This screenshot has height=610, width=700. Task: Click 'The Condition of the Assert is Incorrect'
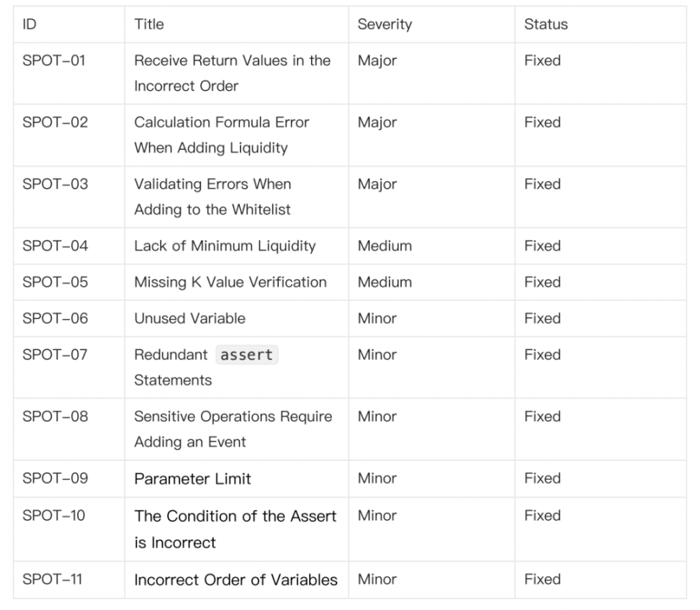[235, 529]
